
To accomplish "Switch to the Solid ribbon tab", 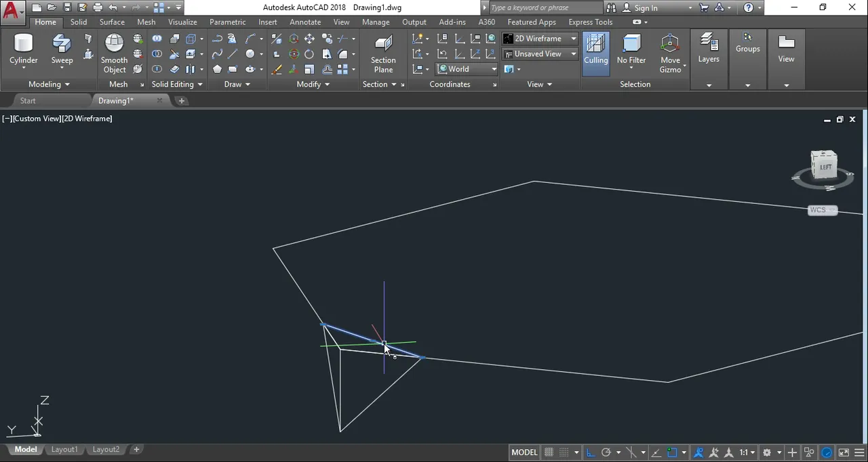I will (x=79, y=22).
